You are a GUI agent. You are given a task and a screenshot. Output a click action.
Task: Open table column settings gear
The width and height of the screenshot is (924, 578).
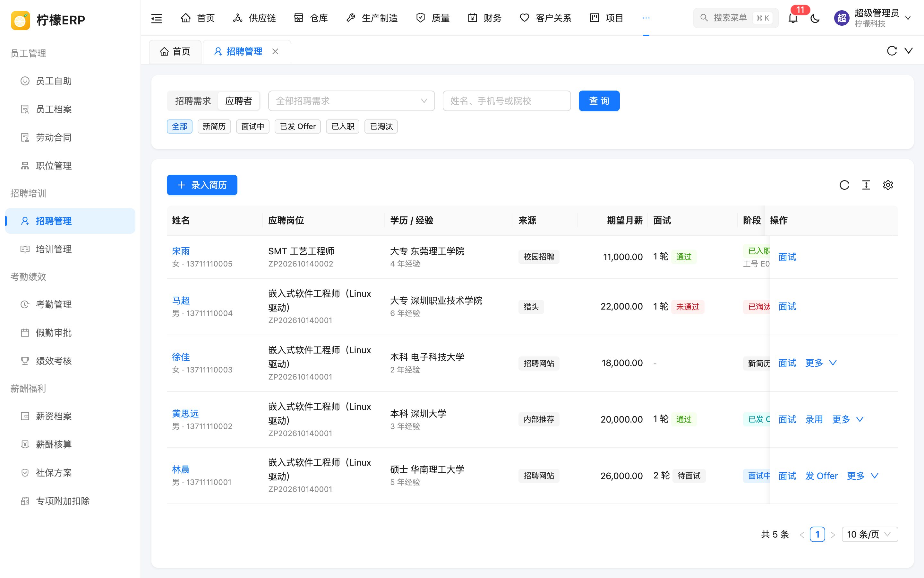[x=888, y=185]
